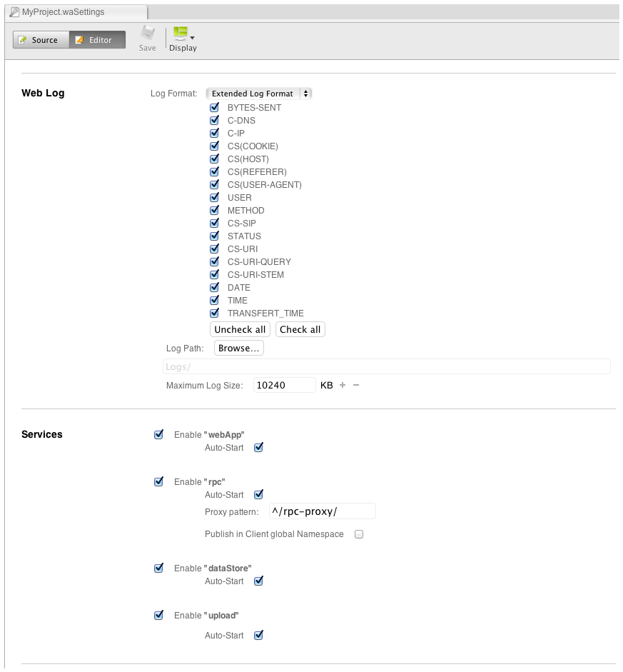Click the Save disk icon
Image resolution: width=623 pixels, height=672 pixels.
[x=147, y=34]
